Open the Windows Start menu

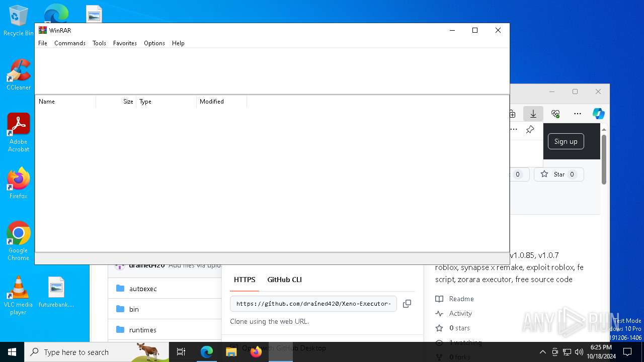[x=12, y=352]
